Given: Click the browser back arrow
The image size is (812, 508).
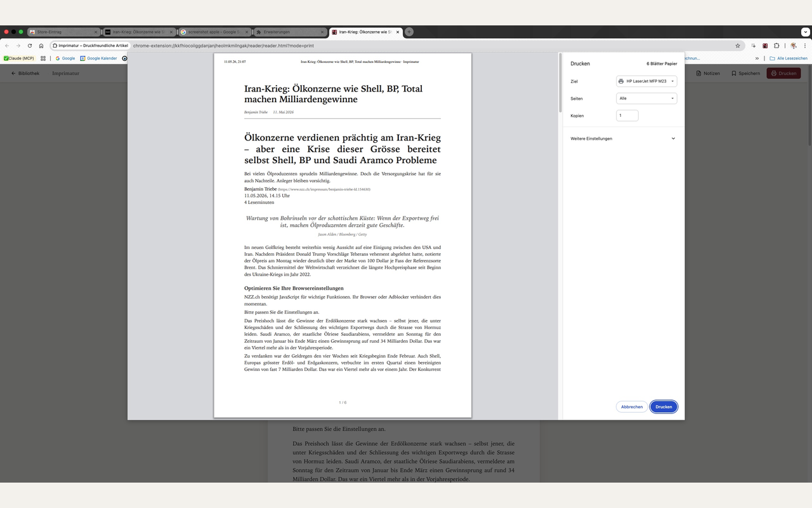Looking at the screenshot, I should coord(7,46).
